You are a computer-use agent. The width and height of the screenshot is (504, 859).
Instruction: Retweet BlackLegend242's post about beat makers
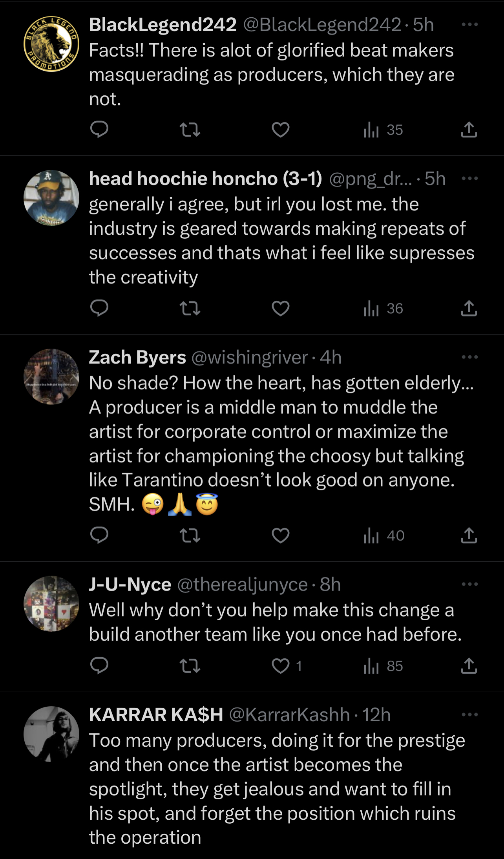190,130
